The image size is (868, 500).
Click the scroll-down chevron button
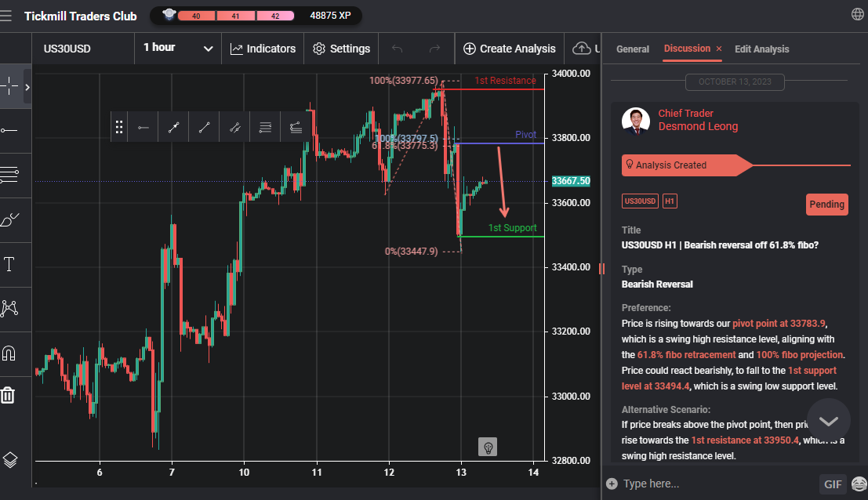click(828, 421)
